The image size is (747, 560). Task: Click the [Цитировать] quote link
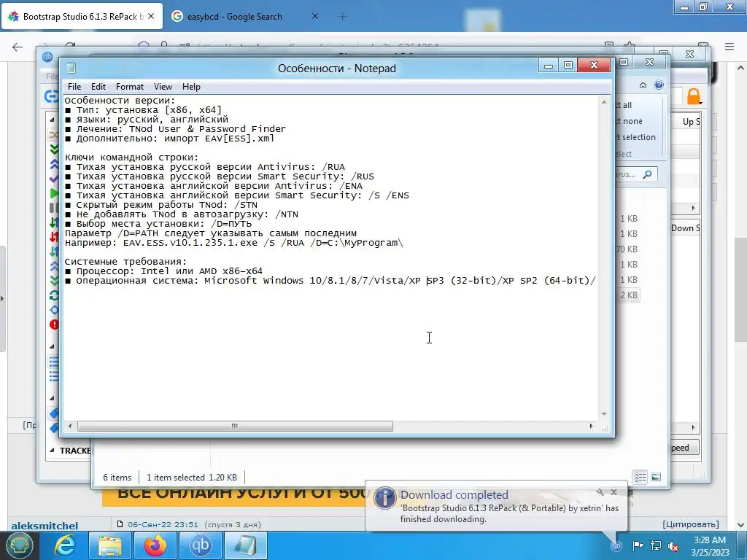coord(691,524)
